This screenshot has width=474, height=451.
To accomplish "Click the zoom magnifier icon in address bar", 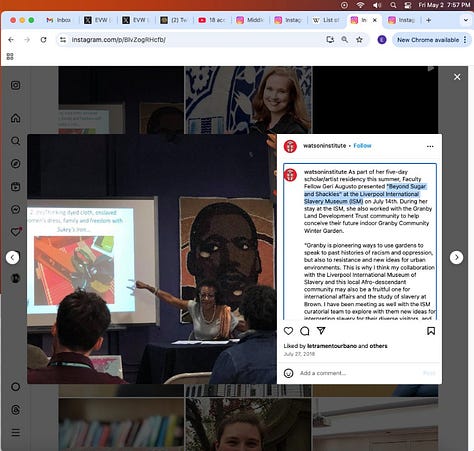I will click(345, 40).
